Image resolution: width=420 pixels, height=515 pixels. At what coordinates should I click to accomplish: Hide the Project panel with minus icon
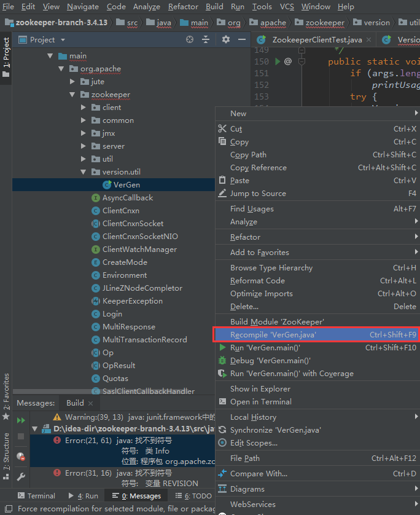[242, 40]
